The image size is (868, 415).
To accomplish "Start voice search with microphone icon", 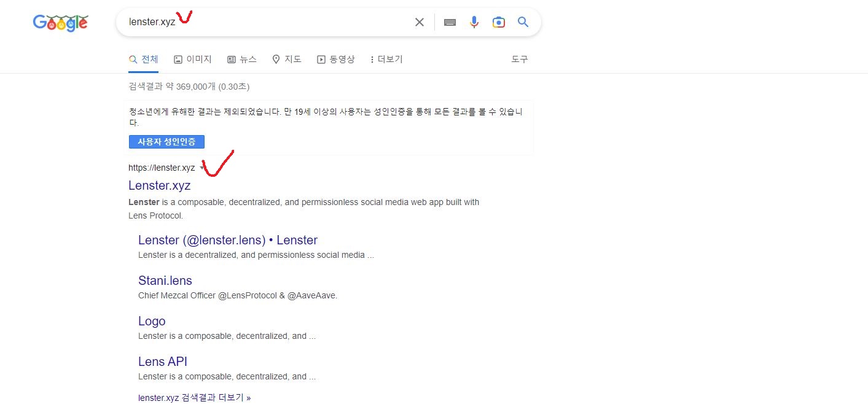I will pyautogui.click(x=474, y=22).
